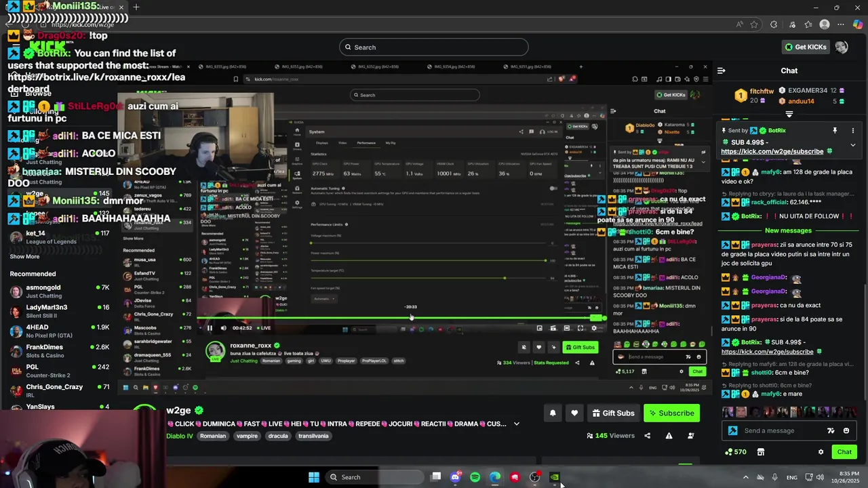
Task: Click Edge read aloud icon
Action: click(x=739, y=24)
